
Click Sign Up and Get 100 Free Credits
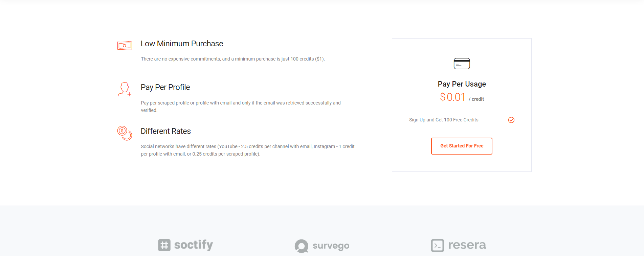[444, 120]
